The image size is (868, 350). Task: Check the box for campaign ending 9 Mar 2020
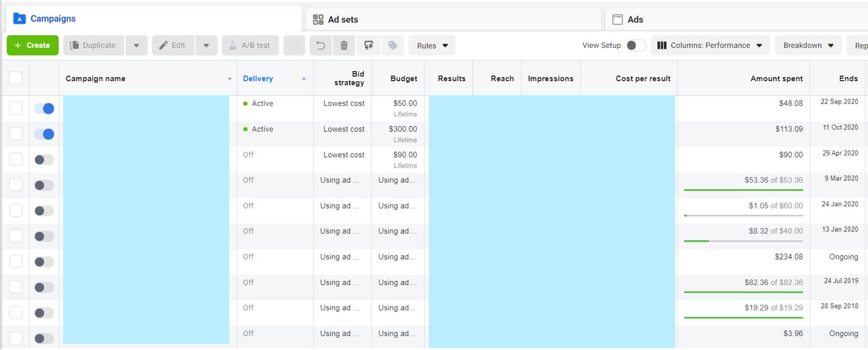[16, 185]
